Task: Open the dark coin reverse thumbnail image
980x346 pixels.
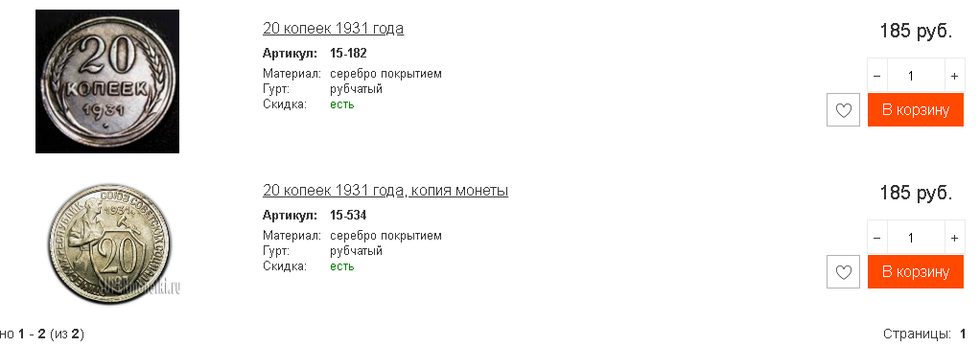Action: coord(107,81)
